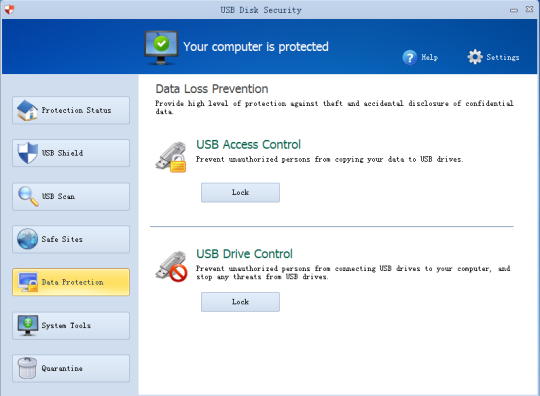The width and height of the screenshot is (540, 396).
Task: Open the Help link in the header
Action: [429, 58]
